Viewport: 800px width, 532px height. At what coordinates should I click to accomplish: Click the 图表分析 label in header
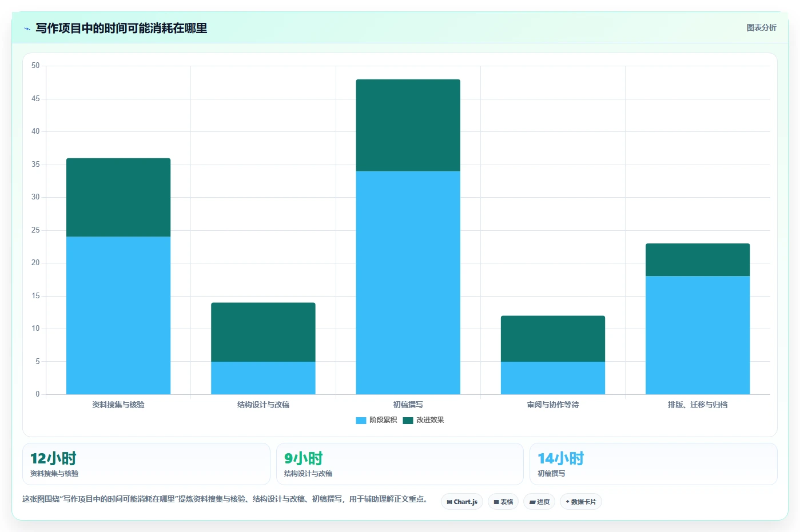tap(761, 27)
